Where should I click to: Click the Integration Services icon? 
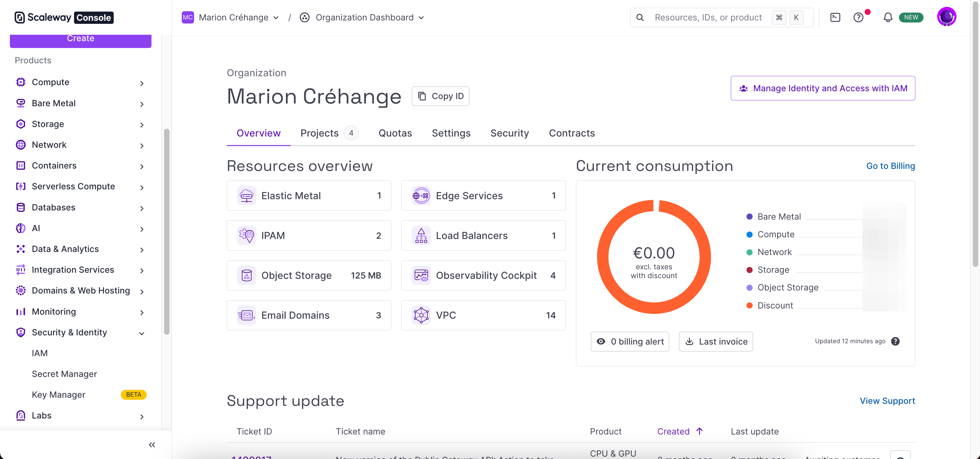coord(20,269)
